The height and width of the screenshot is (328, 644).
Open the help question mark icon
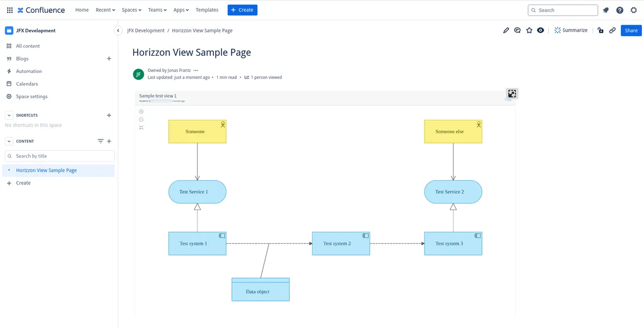click(x=620, y=10)
